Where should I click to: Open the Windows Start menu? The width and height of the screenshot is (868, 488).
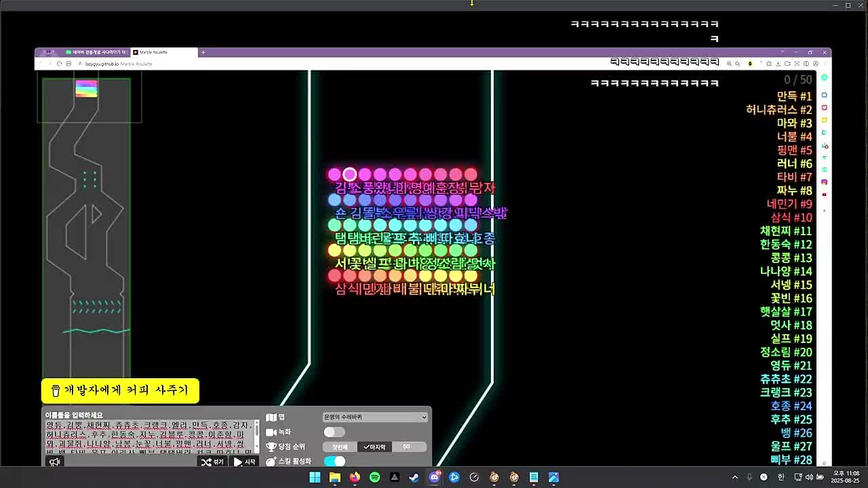(315, 477)
